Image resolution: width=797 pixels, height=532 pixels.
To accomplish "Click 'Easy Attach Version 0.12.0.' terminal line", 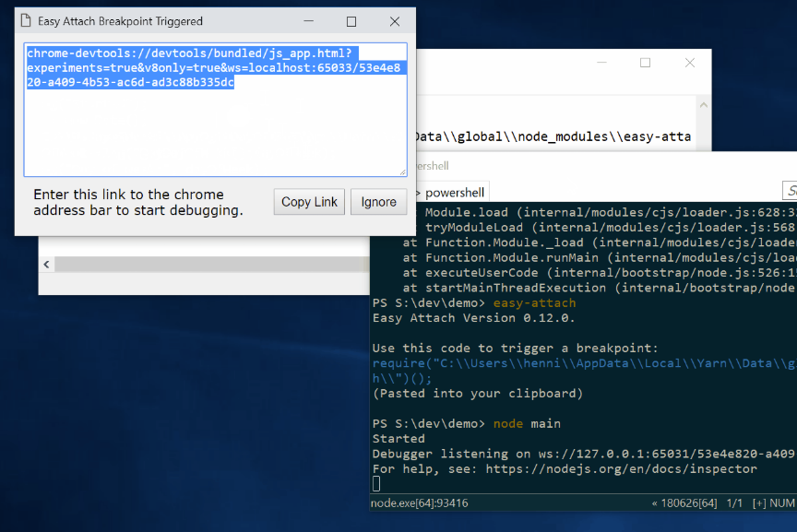I will (x=474, y=318).
